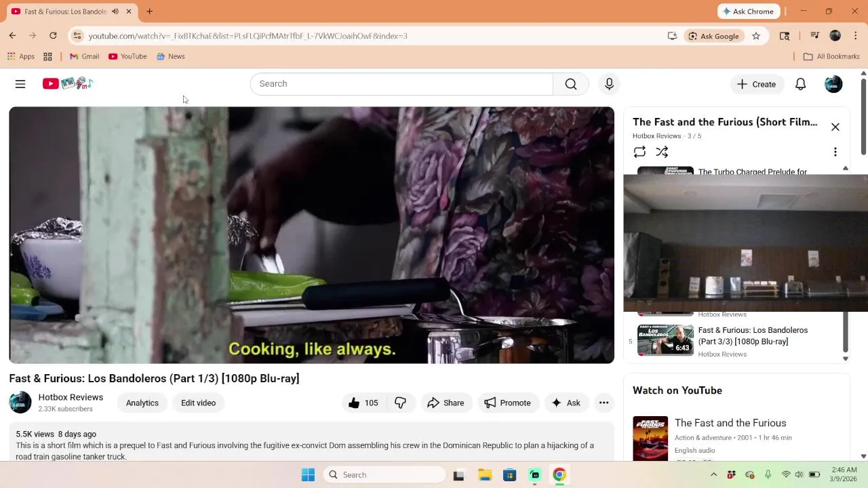The height and width of the screenshot is (488, 868).
Task: Reload the page in Chrome
Action: tap(53, 36)
